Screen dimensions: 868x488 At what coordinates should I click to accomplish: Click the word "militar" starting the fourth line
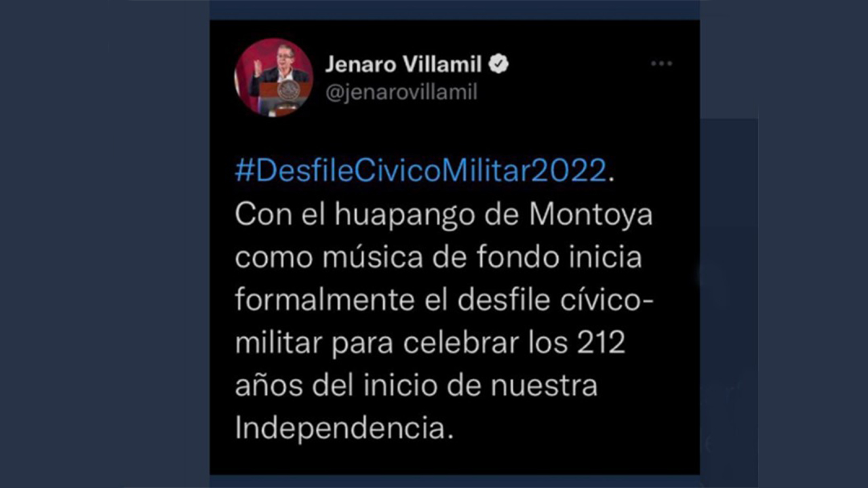coord(278,343)
